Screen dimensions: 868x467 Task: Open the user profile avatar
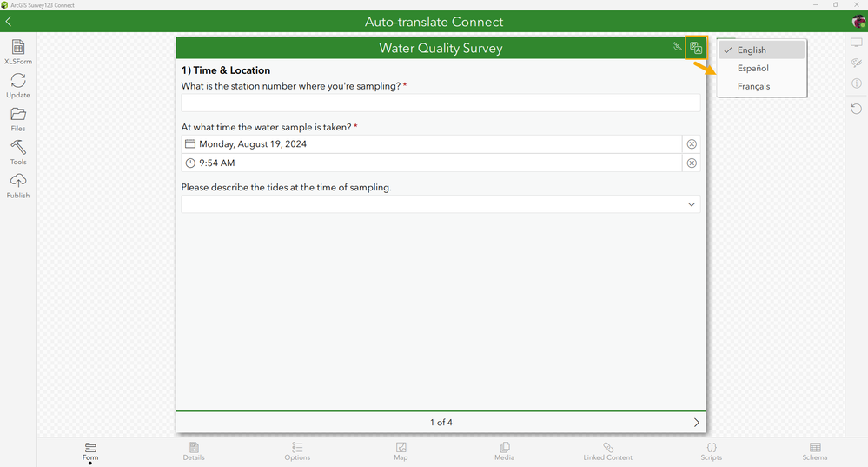(x=859, y=22)
